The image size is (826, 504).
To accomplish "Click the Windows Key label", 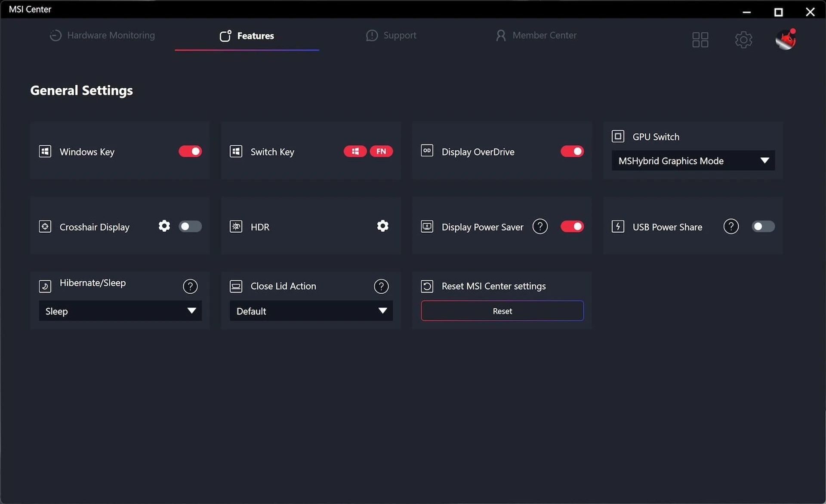I will coord(87,152).
